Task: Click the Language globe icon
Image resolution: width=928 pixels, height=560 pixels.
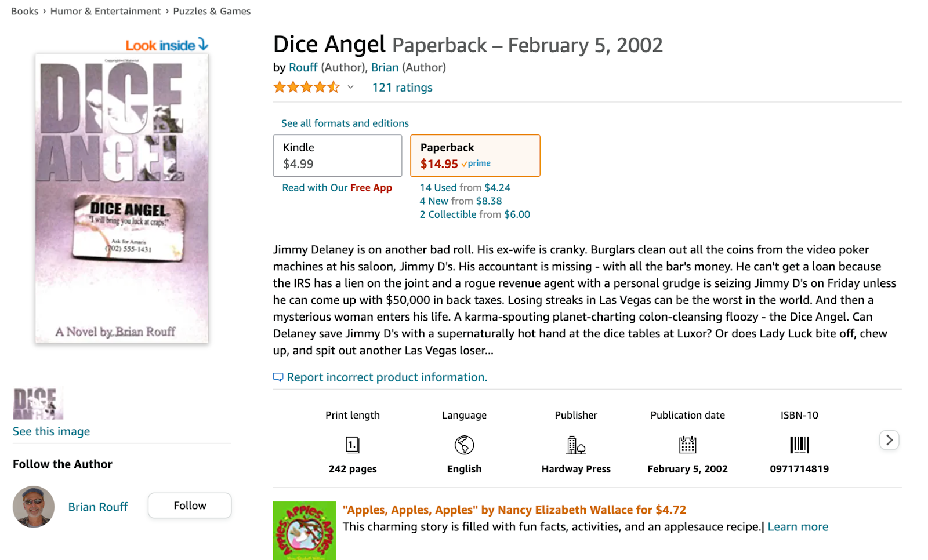Action: [464, 445]
